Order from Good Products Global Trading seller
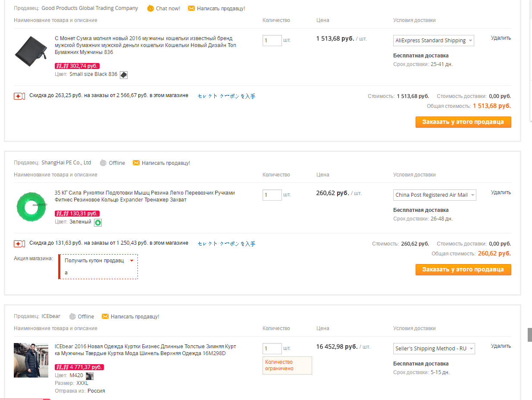532x400 pixels. tap(463, 122)
